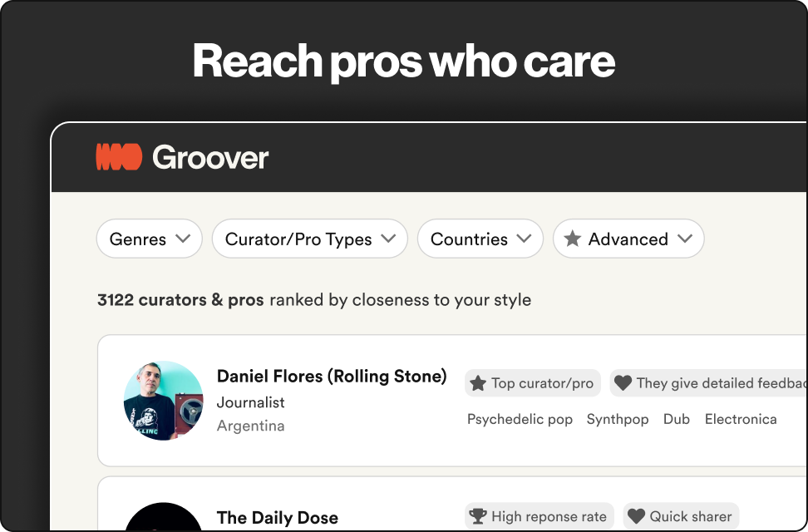This screenshot has width=808, height=532.
Task: Toggle the Top curator/pro badge
Action: [533, 383]
